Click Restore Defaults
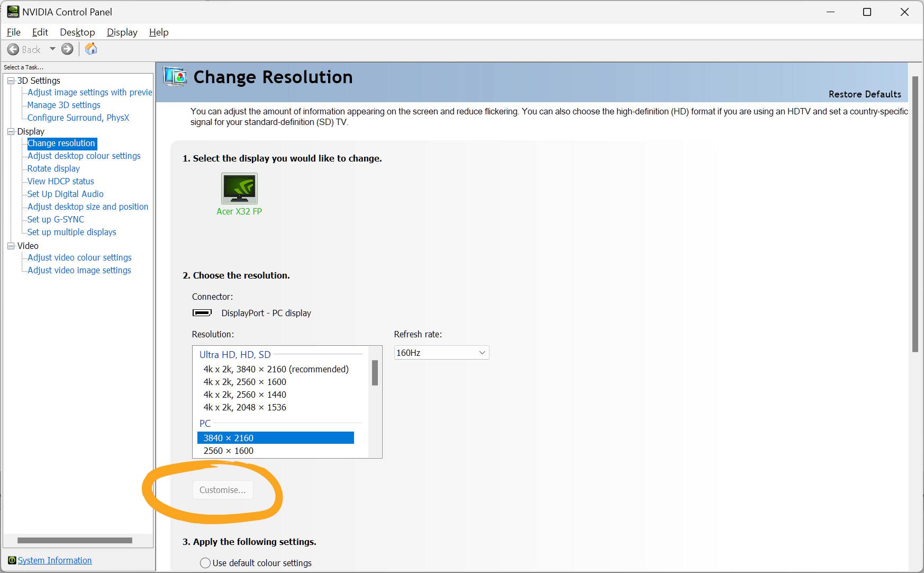 pos(865,94)
